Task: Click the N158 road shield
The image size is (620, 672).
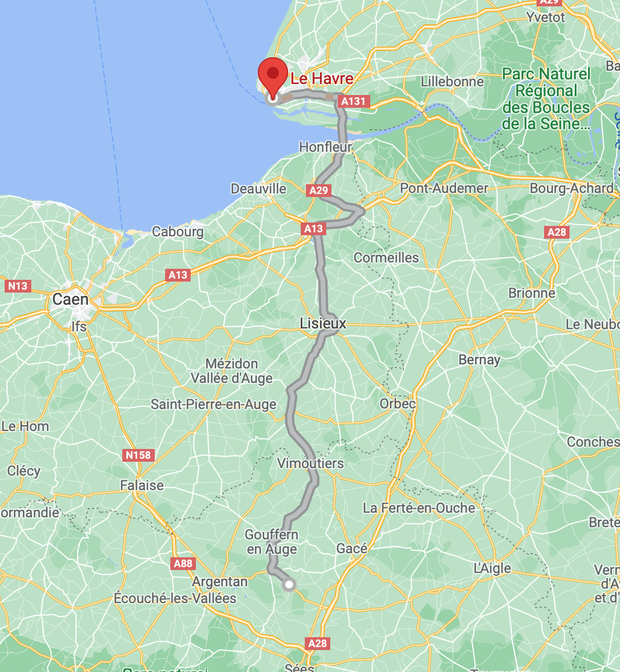Action: 138,455
